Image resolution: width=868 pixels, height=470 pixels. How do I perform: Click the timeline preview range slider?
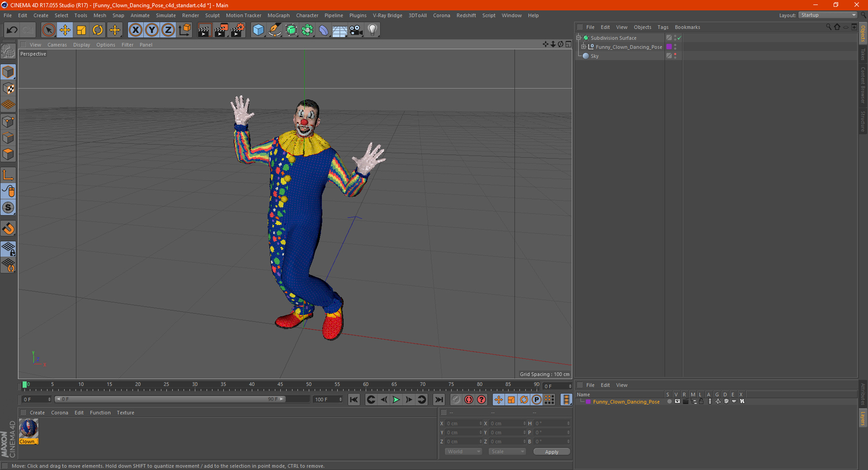tap(170, 399)
